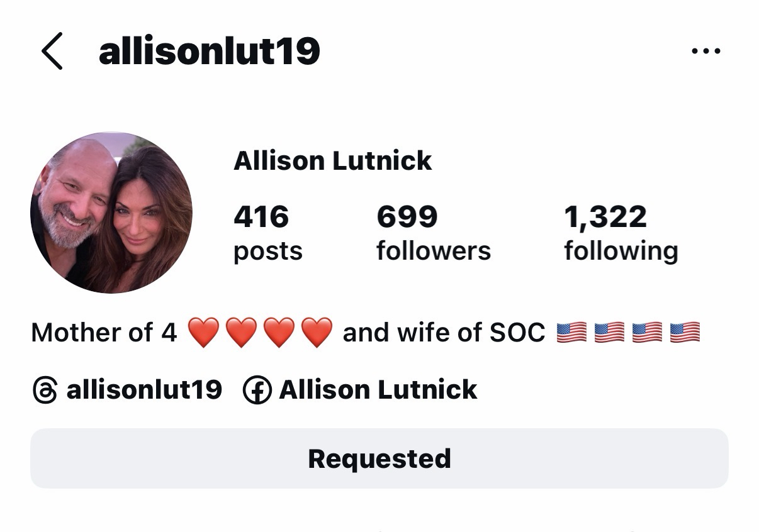Click the allisonlut19 username header at top

click(x=209, y=51)
